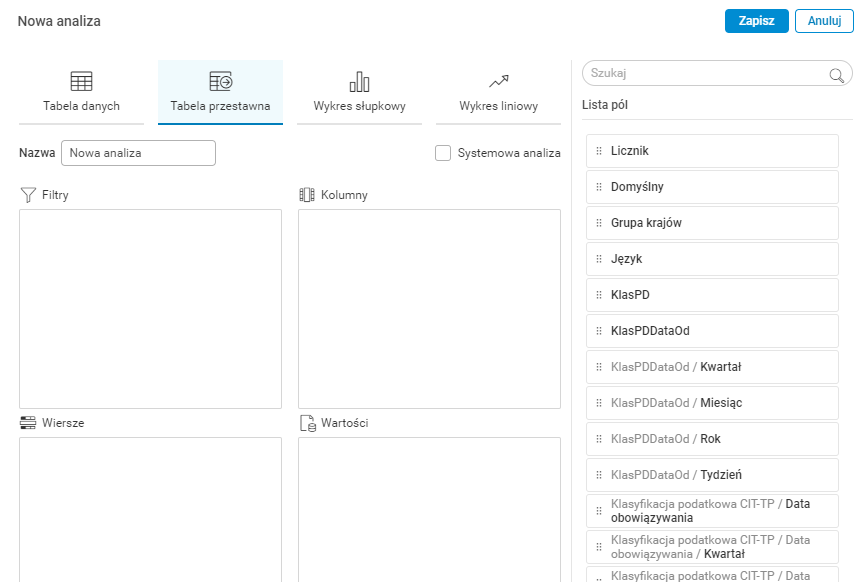Click the Wiersze rows icon

coord(28,423)
